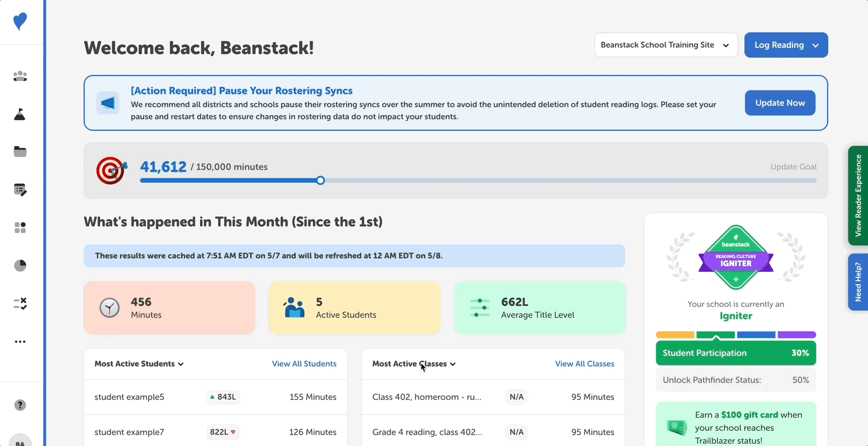Click the Average Title Level sliders icon

[x=480, y=308]
